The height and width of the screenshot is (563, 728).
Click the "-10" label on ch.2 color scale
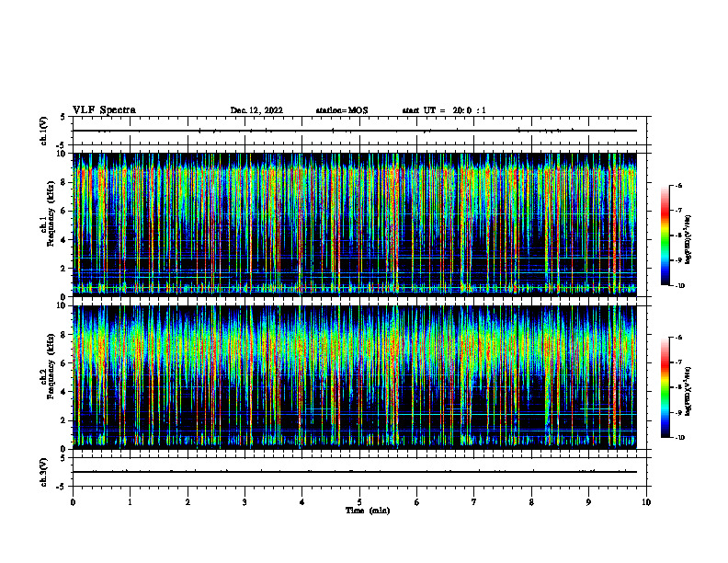coord(679,438)
